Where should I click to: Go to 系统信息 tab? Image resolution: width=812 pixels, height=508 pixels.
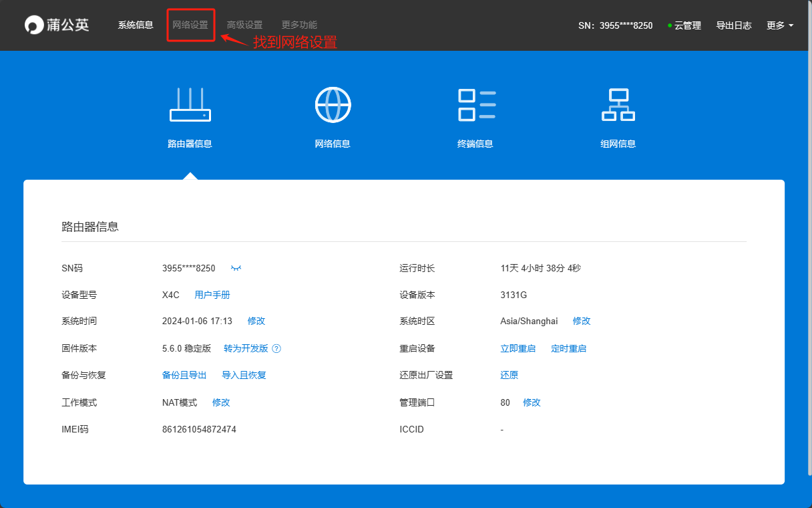point(136,25)
